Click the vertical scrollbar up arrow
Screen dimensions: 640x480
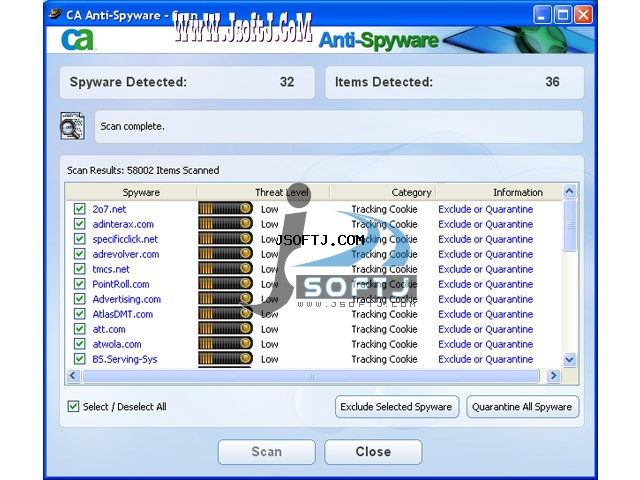pyautogui.click(x=569, y=191)
